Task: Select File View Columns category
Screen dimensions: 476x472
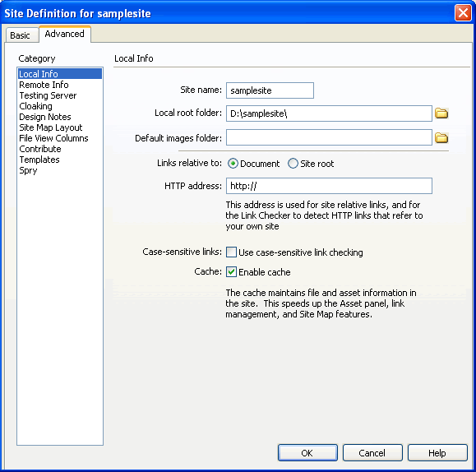Action: point(53,138)
